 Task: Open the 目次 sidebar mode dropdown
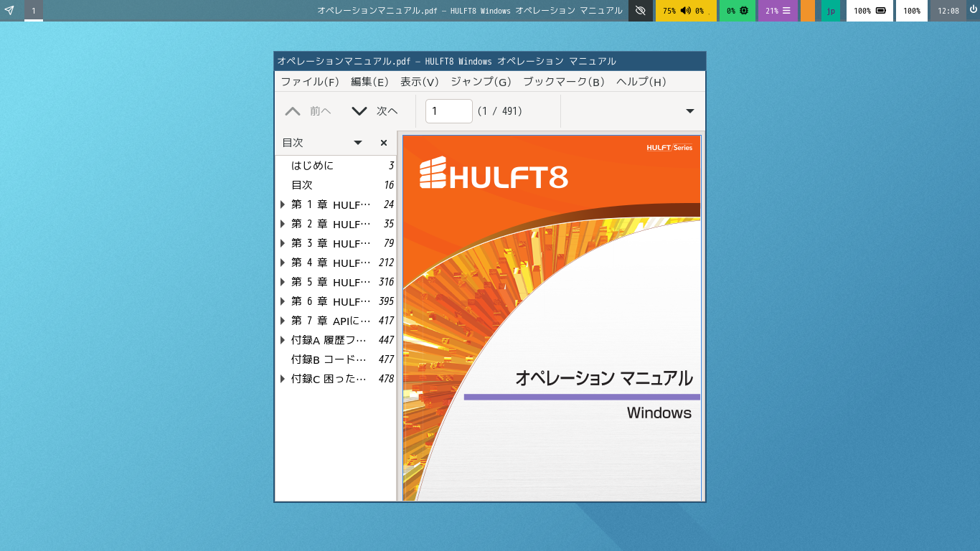pyautogui.click(x=358, y=143)
